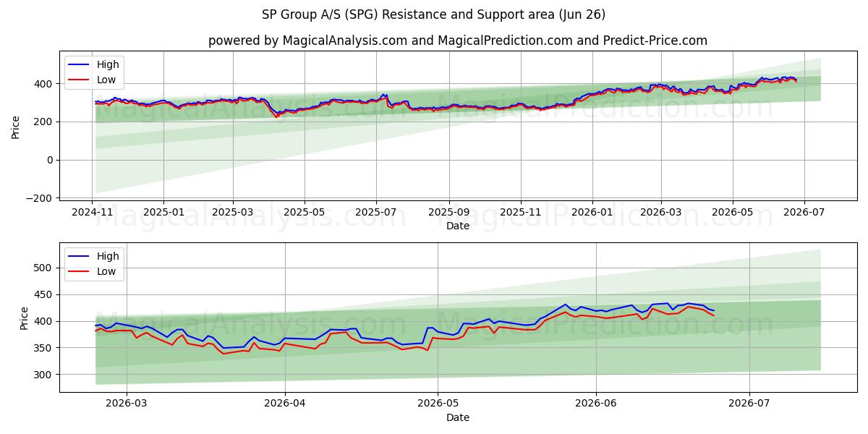Click the '2026-07' tick label in lower chart
Viewport: 868px width, 434px height.
coord(749,404)
